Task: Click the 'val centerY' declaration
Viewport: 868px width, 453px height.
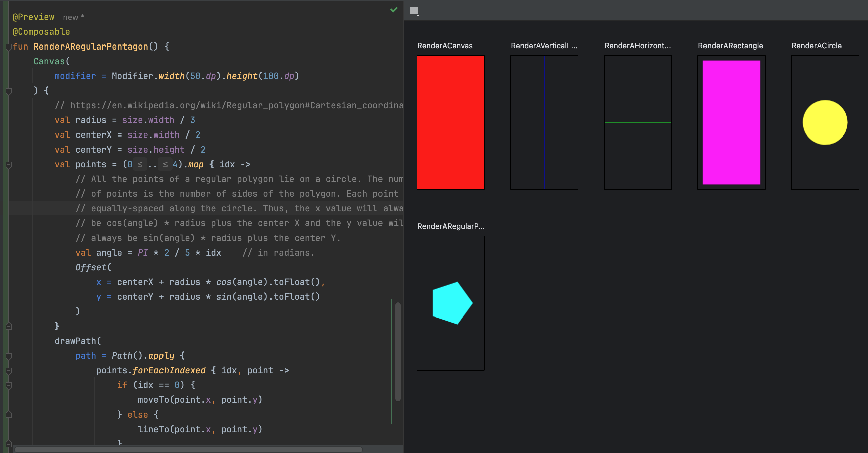Action: coord(130,150)
